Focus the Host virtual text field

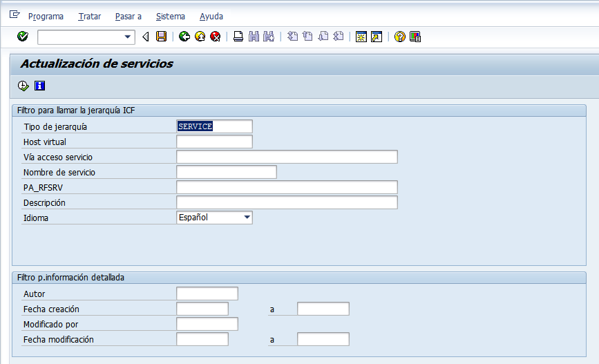(x=214, y=142)
